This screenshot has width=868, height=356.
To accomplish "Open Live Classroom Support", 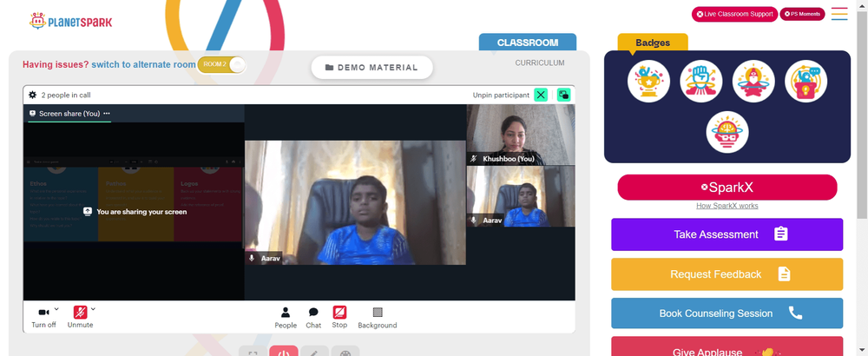I will pyautogui.click(x=734, y=15).
